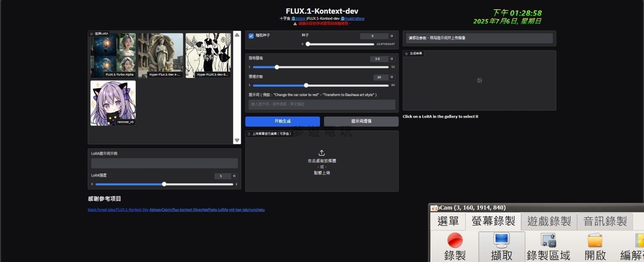Click the seed number input box

pos(374,36)
